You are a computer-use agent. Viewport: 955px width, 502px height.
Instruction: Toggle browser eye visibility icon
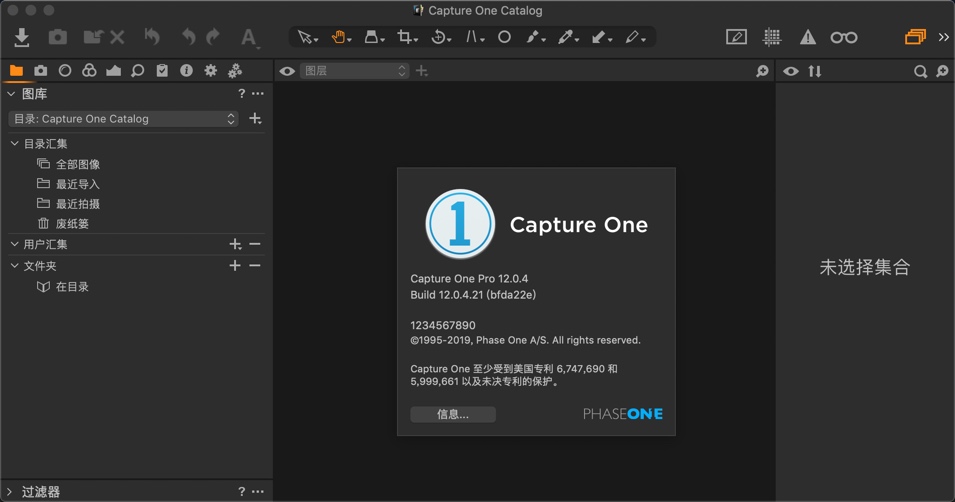791,71
